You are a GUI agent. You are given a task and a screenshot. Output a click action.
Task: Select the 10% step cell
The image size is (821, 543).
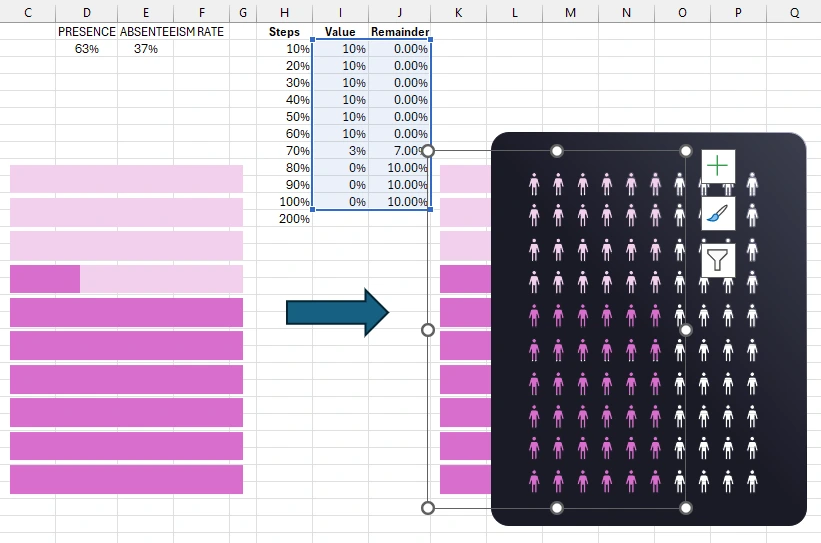tap(284, 49)
